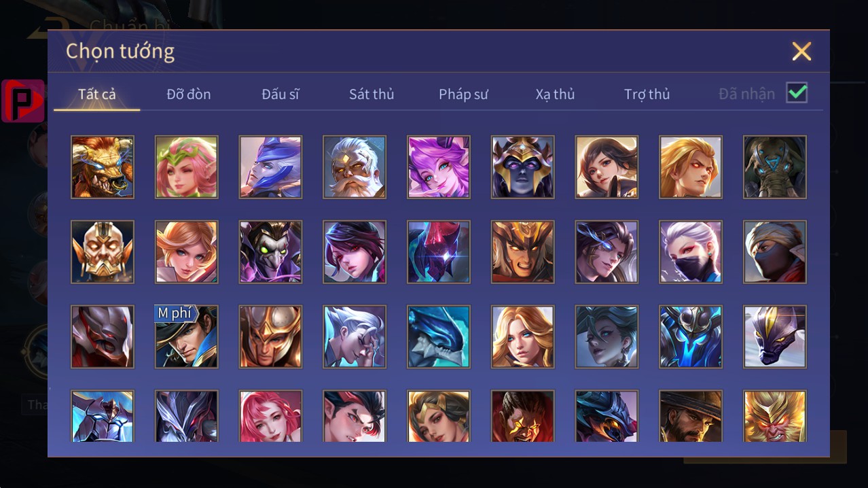
Task: Pick the blue shark monster hero
Action: click(439, 336)
